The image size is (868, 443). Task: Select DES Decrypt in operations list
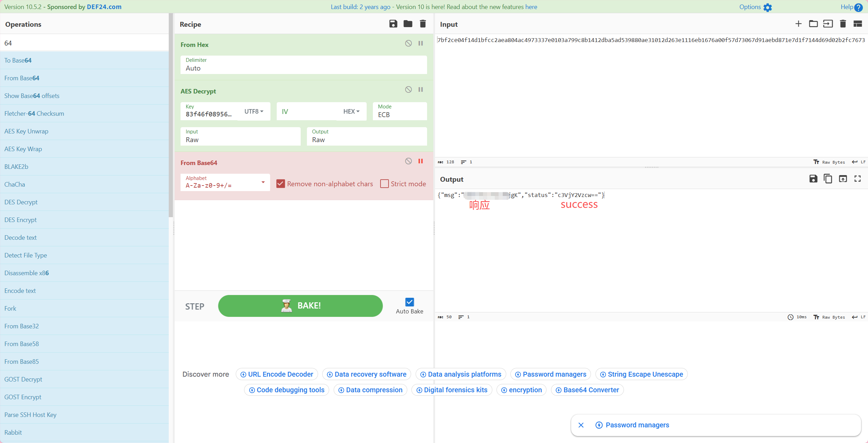click(x=21, y=202)
